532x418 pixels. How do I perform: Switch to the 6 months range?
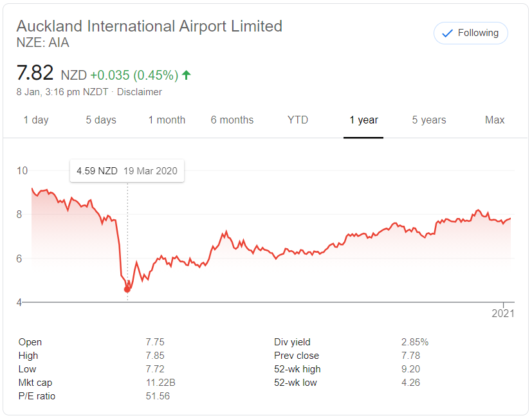click(x=232, y=120)
